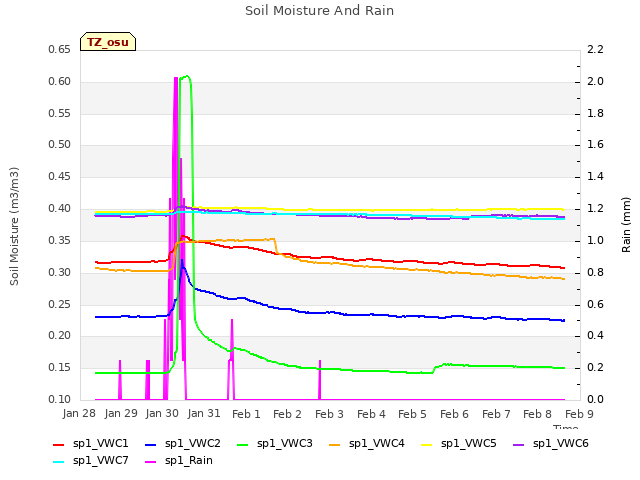Click the green sp1_VWC3 legend swatch

point(243,444)
